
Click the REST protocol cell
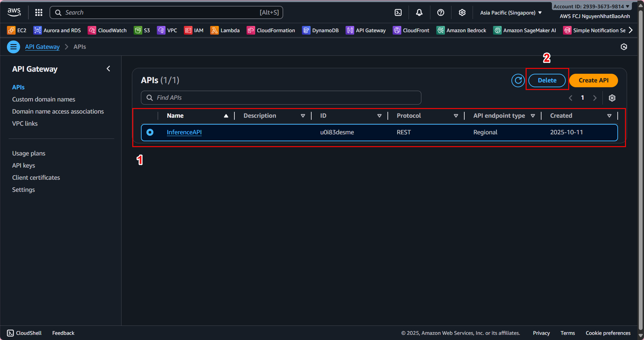pyautogui.click(x=404, y=132)
